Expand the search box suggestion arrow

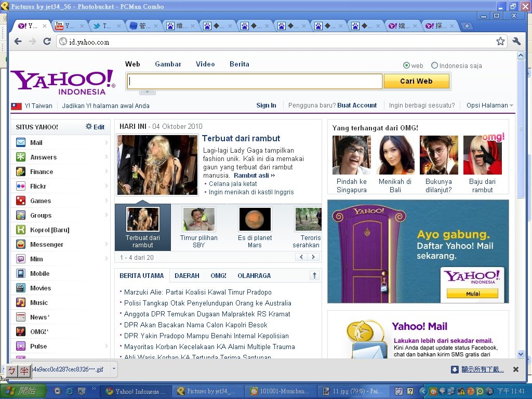(147, 92)
